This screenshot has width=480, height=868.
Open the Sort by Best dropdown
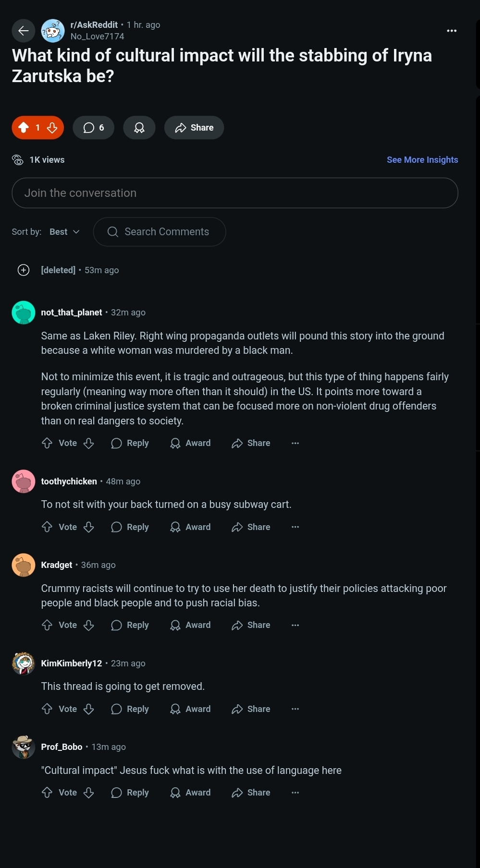point(64,232)
